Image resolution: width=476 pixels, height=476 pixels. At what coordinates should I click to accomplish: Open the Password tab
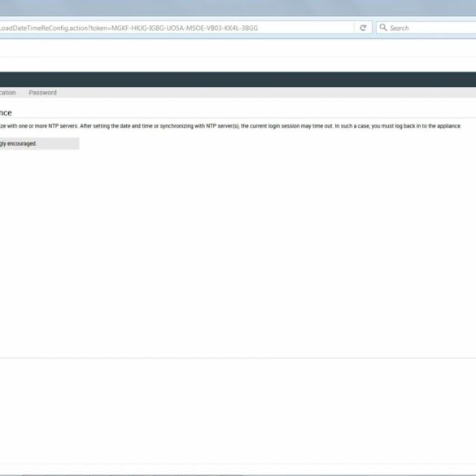(43, 93)
